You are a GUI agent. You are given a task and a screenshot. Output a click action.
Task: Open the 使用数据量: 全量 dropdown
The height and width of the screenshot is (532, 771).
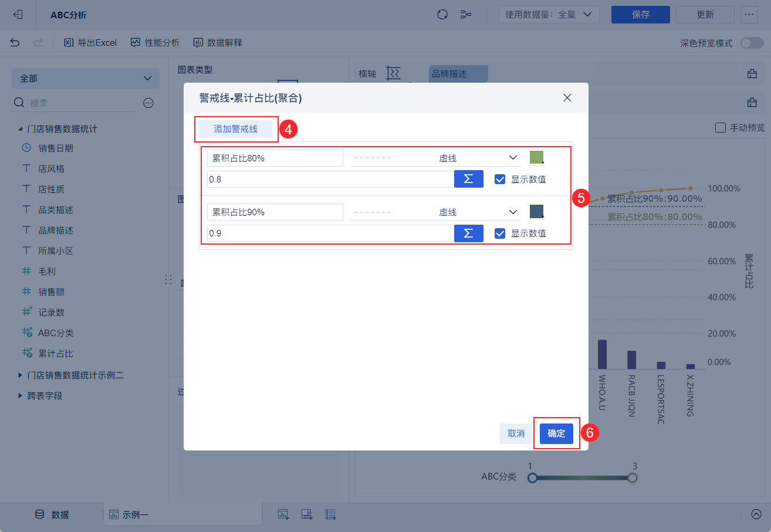(x=549, y=15)
